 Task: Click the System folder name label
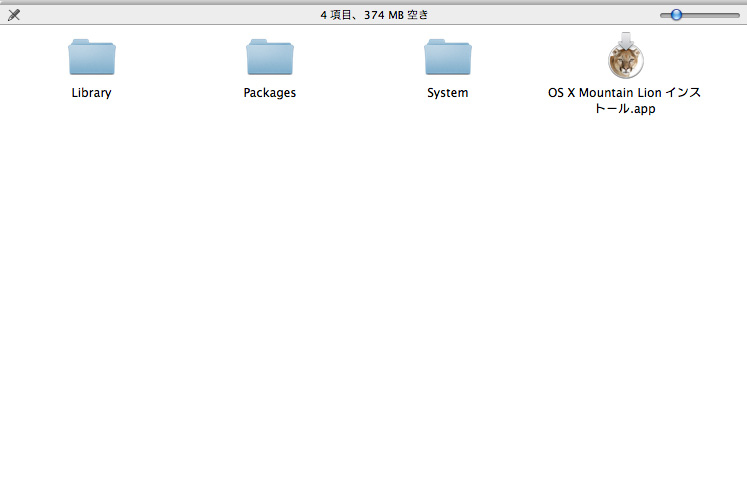pos(448,93)
